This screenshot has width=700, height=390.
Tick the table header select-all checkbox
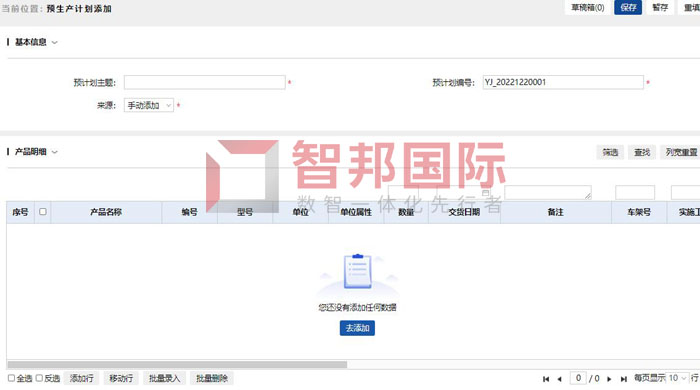pos(43,212)
